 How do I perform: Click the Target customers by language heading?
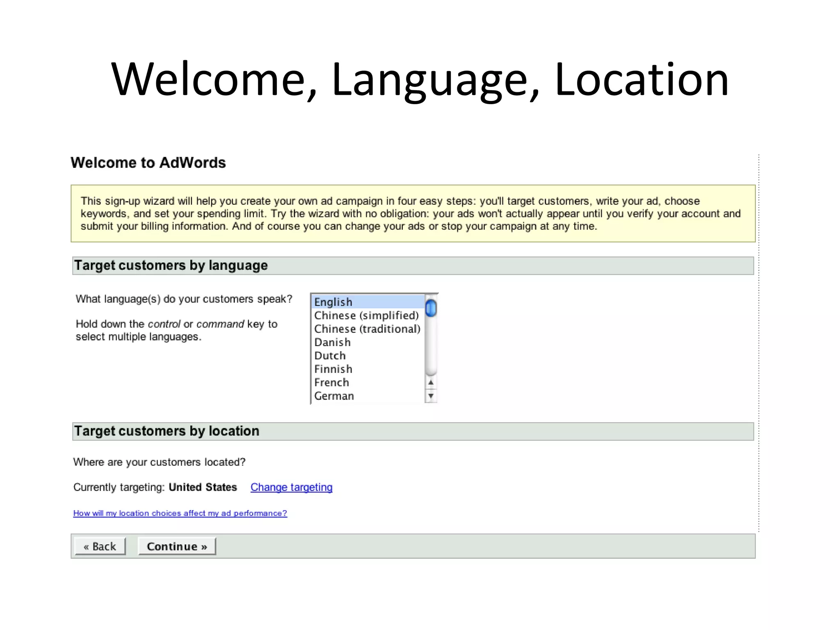[171, 265]
